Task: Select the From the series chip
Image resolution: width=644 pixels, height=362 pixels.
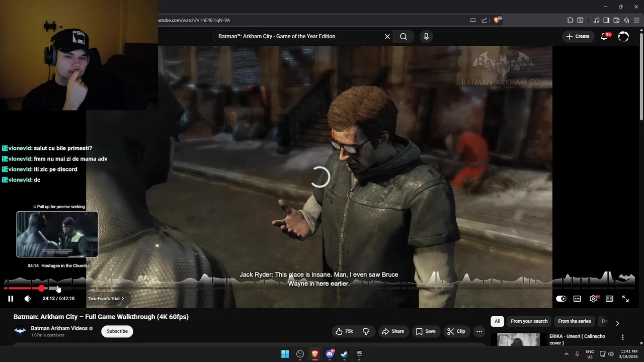Action: [574, 321]
